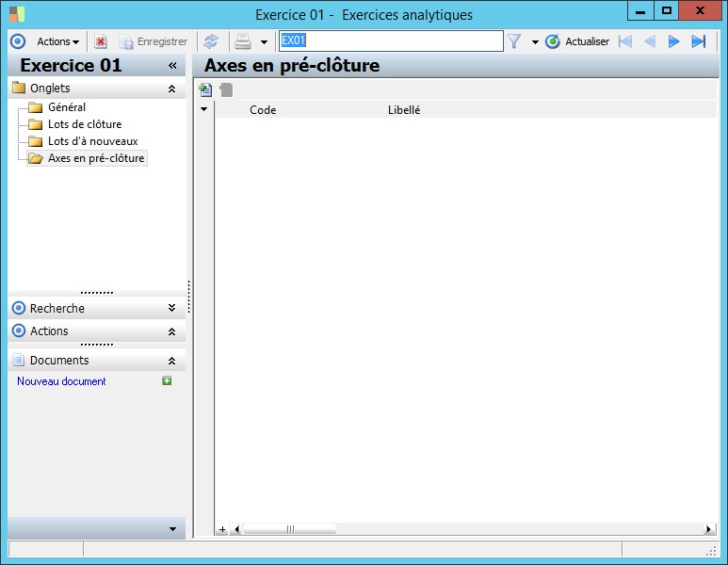Click the horizontal scrollbar right arrow

tap(708, 529)
